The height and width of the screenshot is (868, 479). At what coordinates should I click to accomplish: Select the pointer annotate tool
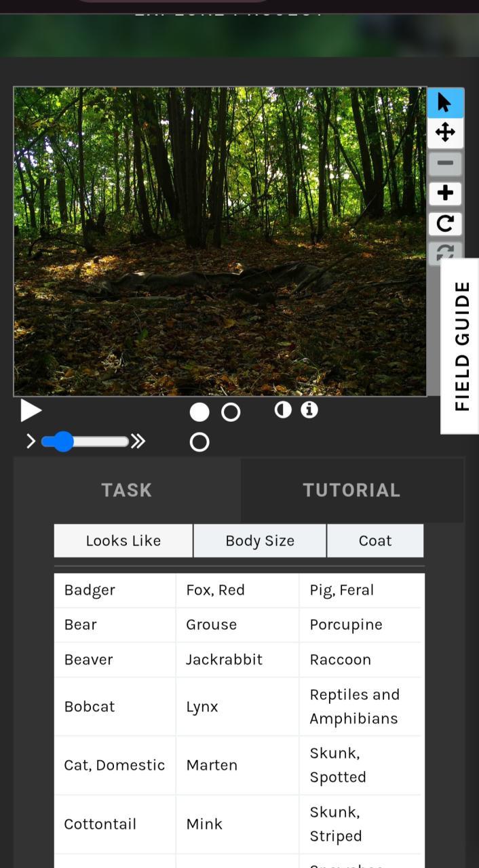pyautogui.click(x=445, y=103)
